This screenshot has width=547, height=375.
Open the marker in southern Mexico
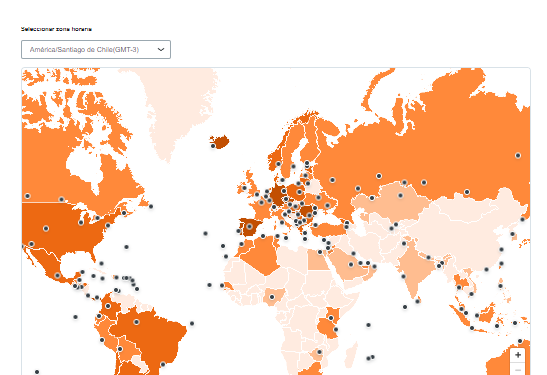(x=58, y=275)
